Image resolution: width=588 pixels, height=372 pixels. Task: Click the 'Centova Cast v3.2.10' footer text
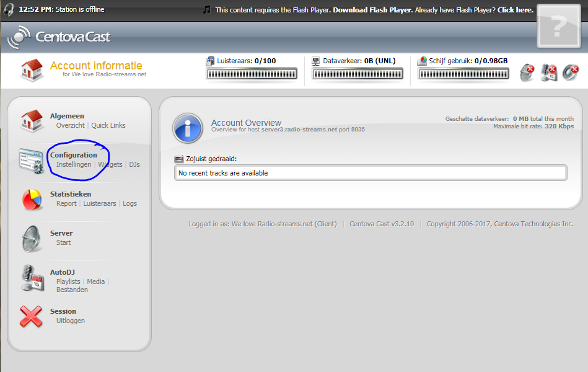tap(382, 224)
